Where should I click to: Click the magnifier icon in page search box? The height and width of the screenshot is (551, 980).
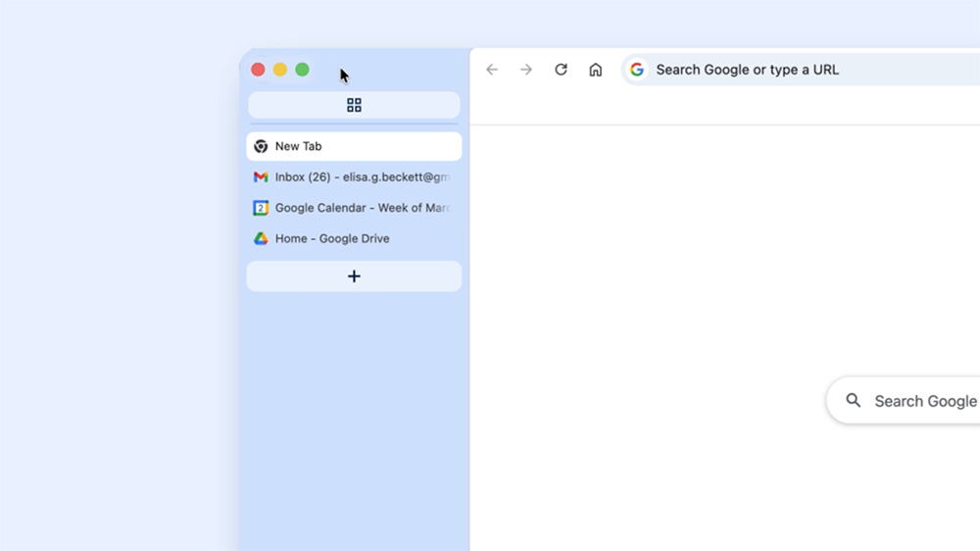(854, 401)
